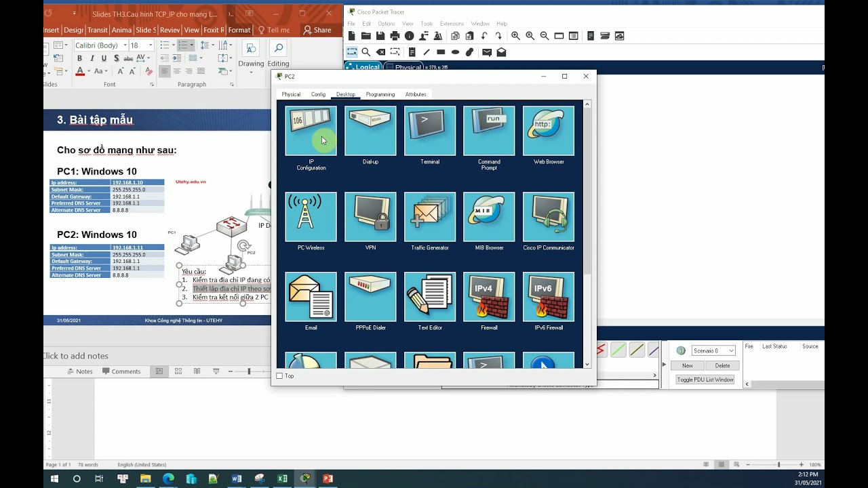Click New file icon in Packet Tracer toolbar
This screenshot has height=488, width=868.
(x=351, y=36)
